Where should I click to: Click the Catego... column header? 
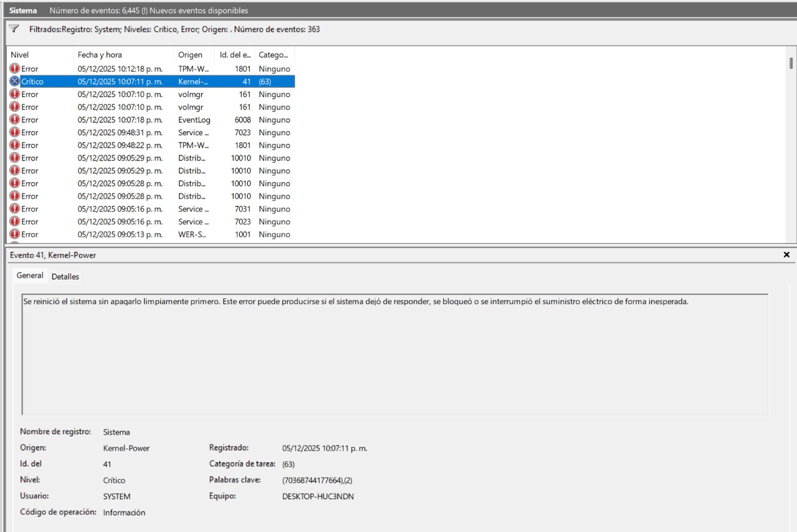pyautogui.click(x=274, y=55)
